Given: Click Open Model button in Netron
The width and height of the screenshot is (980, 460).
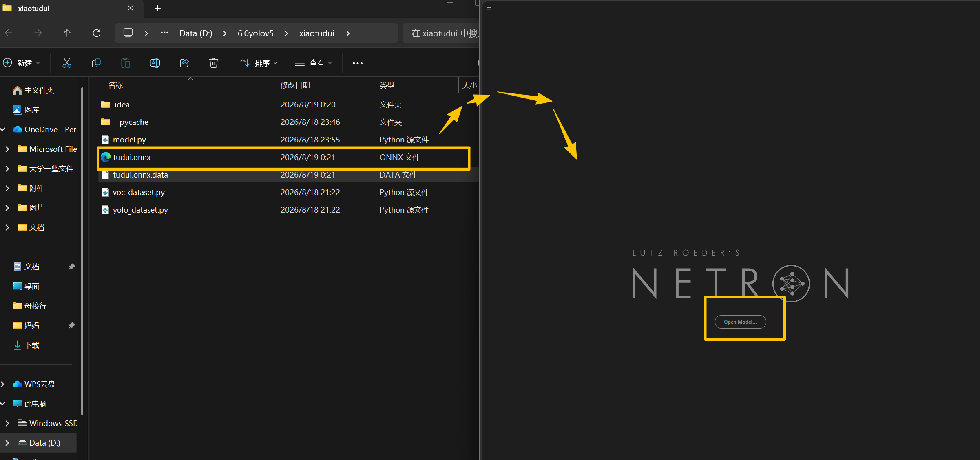Looking at the screenshot, I should click(740, 322).
